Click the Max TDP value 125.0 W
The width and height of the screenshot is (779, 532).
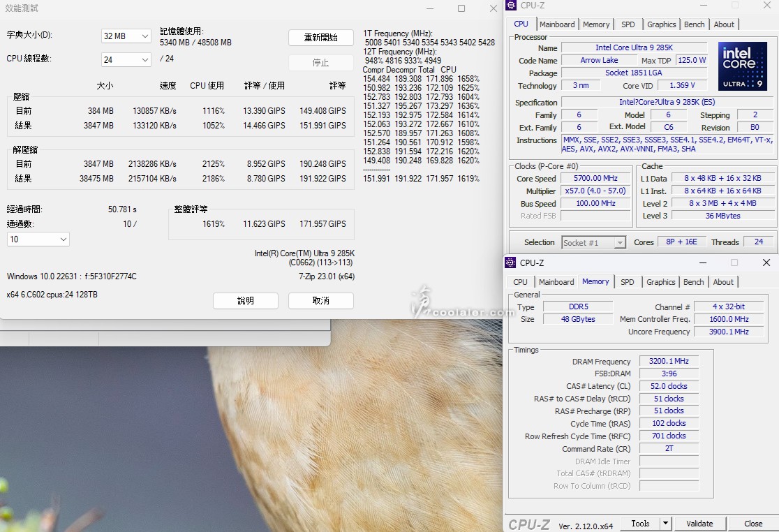point(692,60)
